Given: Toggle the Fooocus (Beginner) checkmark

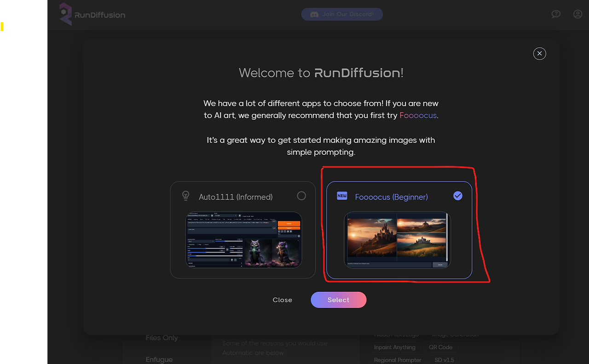Looking at the screenshot, I should coord(458,196).
